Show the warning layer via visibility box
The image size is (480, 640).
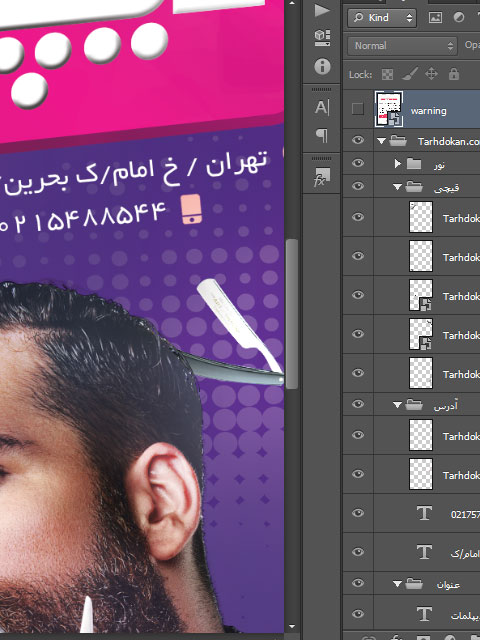(358, 109)
